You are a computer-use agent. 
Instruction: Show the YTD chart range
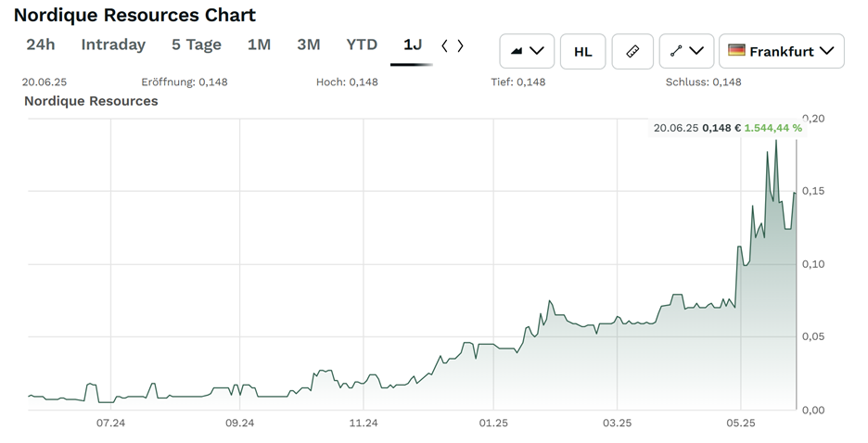362,44
